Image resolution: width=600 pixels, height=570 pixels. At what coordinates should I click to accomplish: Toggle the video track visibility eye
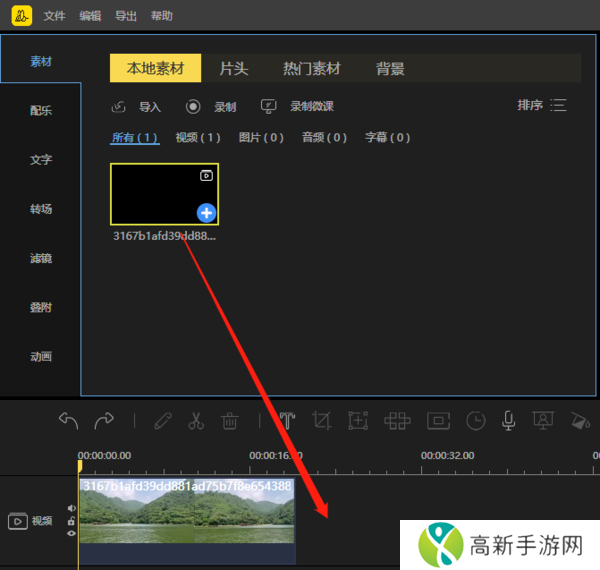pos(71,533)
